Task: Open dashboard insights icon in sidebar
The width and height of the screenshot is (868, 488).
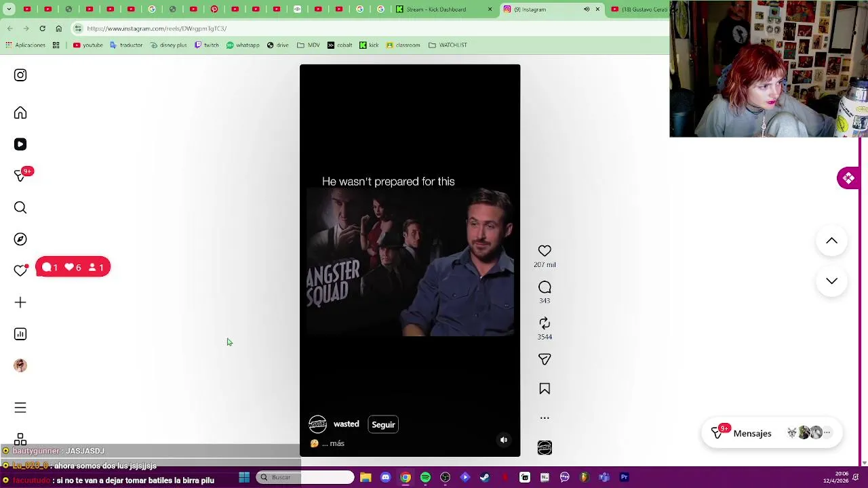Action: (x=20, y=334)
